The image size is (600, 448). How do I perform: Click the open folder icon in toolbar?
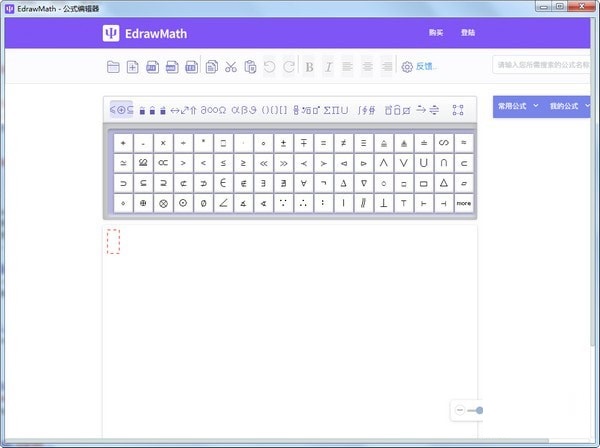pyautogui.click(x=113, y=67)
